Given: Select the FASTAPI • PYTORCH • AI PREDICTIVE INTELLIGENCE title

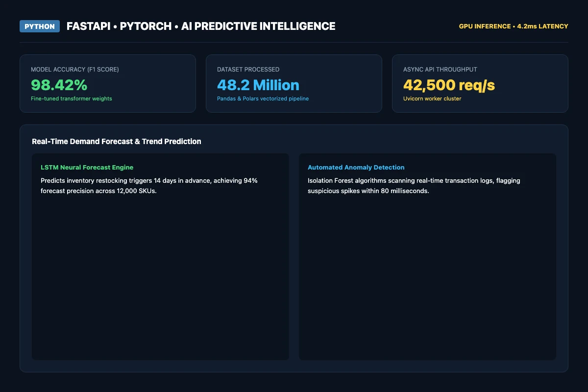Looking at the screenshot, I should pos(201,26).
